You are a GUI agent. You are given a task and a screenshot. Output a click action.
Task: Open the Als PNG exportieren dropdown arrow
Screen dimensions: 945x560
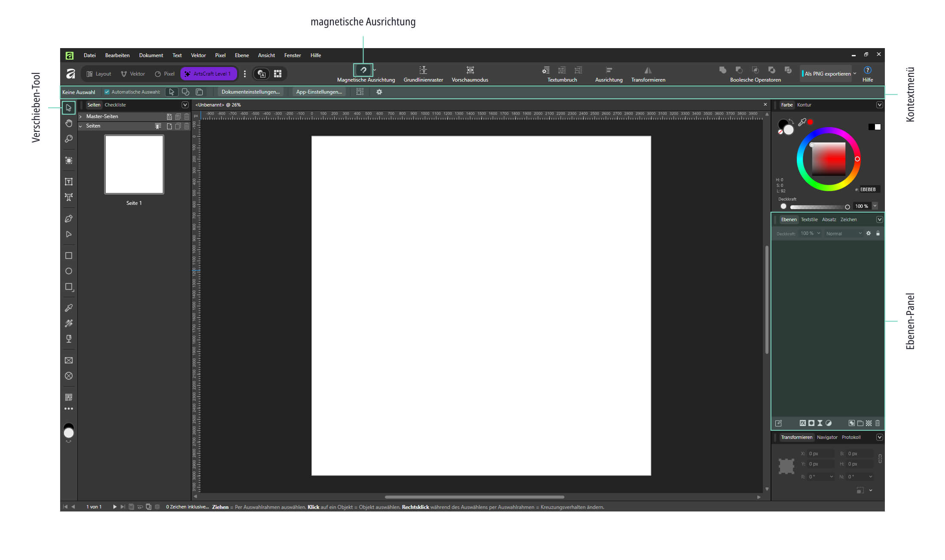click(855, 74)
